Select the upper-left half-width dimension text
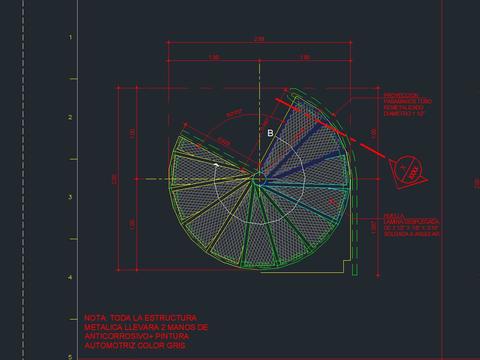Image resolution: width=480 pixels, height=360 pixels. [214, 57]
